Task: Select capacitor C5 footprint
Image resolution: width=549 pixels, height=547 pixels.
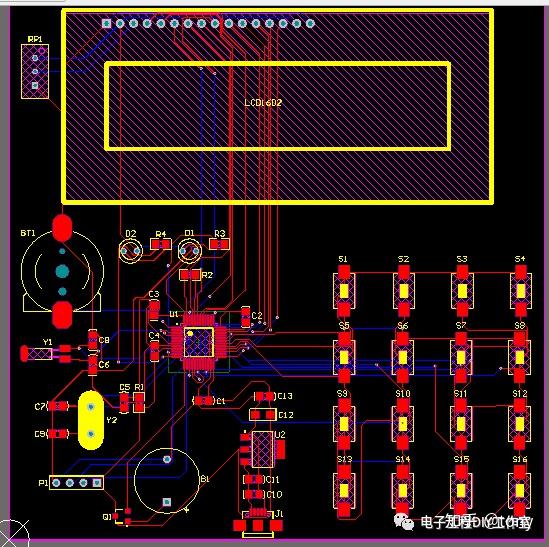Action: pos(124,402)
